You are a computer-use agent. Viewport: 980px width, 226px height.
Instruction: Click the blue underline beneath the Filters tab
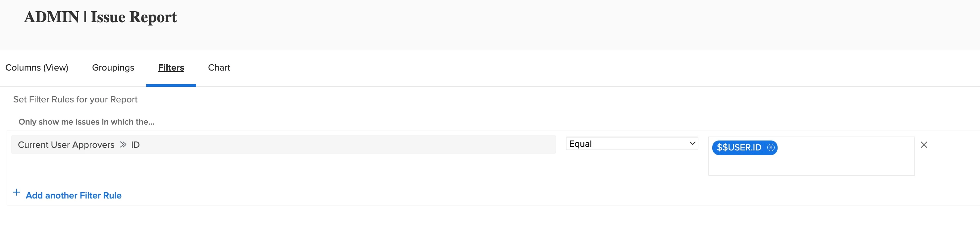(171, 85)
